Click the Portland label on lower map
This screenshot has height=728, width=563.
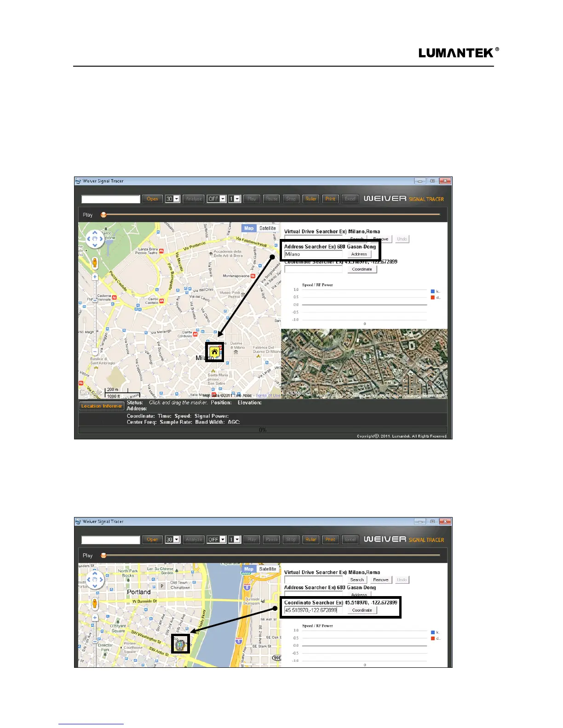(138, 592)
